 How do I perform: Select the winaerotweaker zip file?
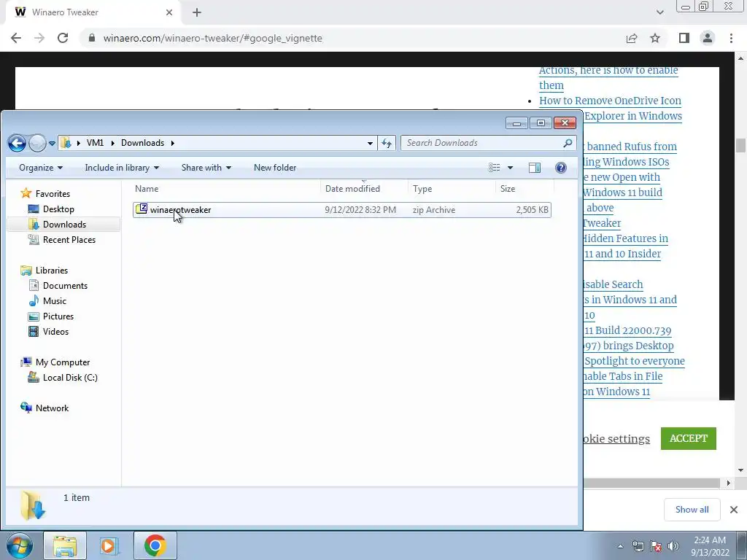coord(341,210)
